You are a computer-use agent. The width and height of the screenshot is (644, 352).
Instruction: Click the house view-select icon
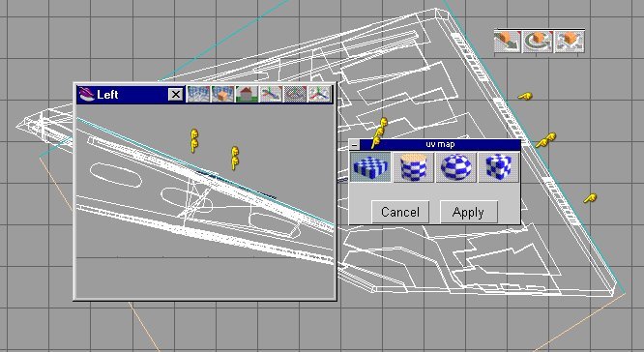pos(247,94)
